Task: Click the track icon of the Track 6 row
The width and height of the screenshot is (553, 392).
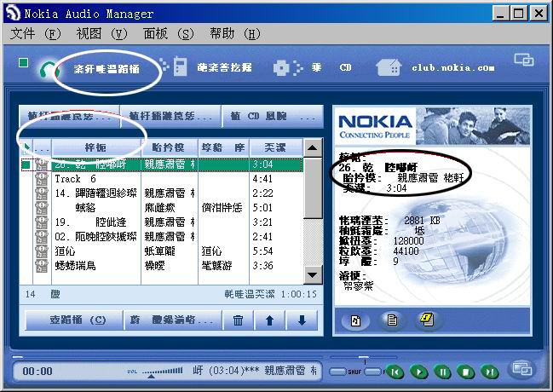Action: [42, 179]
